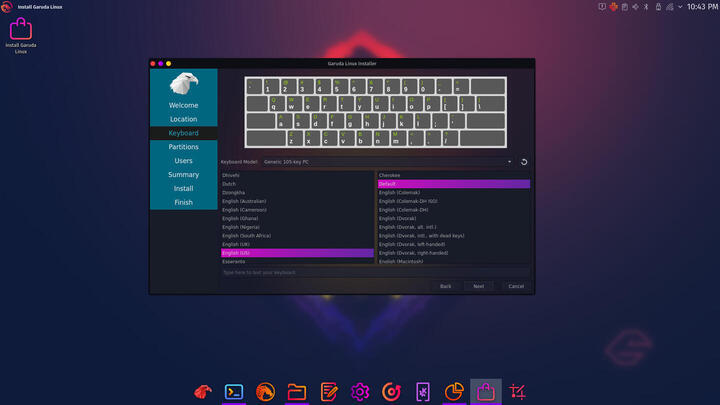Select Dzongkha in the layout list
The width and height of the screenshot is (720, 405).
click(x=298, y=193)
